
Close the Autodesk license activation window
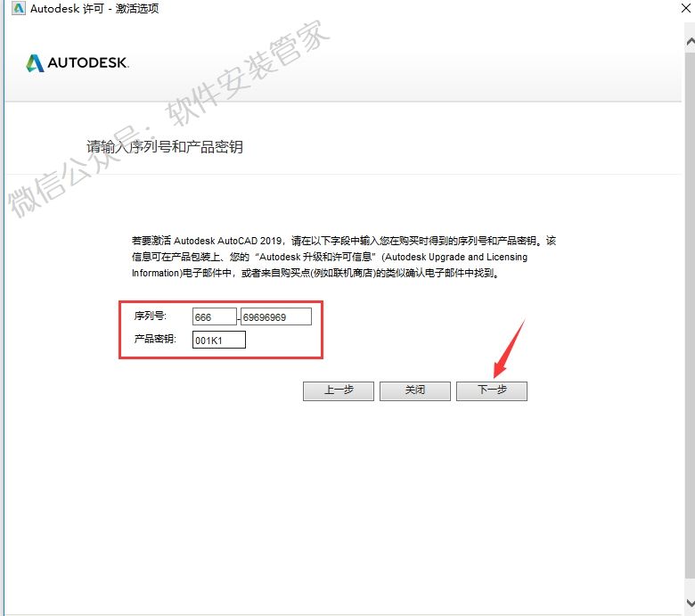tap(686, 8)
